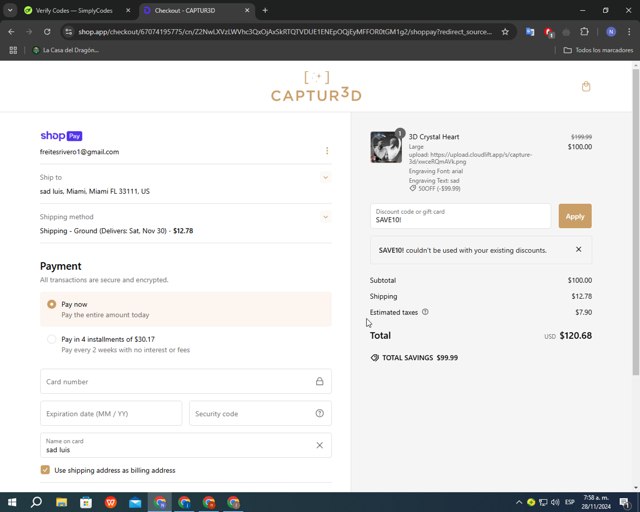Show hidden system tray icons
The height and width of the screenshot is (512, 640).
[x=519, y=502]
